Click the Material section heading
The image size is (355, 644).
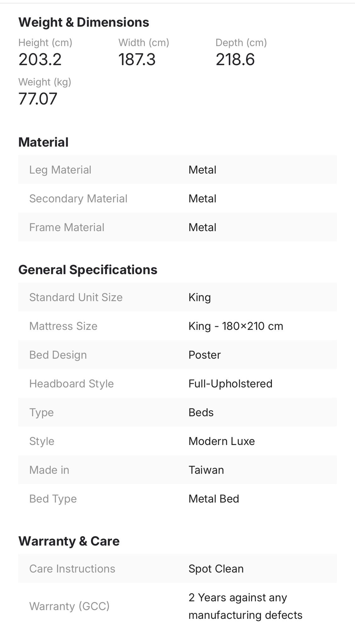point(43,142)
